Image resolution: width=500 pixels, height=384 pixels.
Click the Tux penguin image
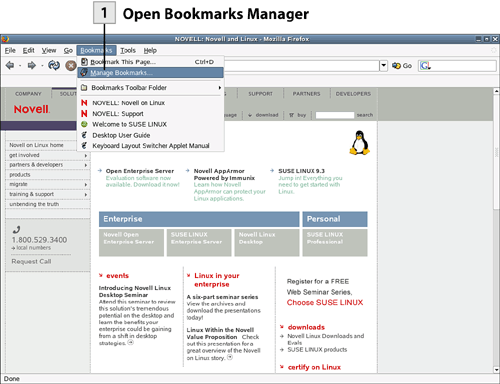[360, 143]
